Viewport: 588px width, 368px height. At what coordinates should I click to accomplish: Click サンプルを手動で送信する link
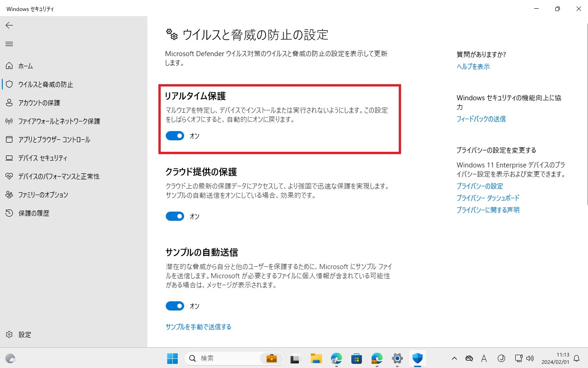point(198,327)
